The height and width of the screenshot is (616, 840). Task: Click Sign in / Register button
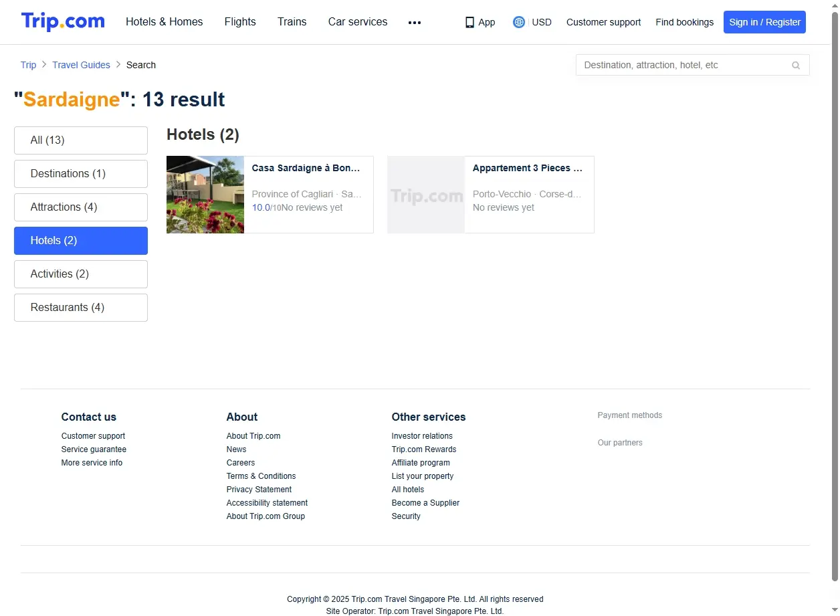pos(764,22)
